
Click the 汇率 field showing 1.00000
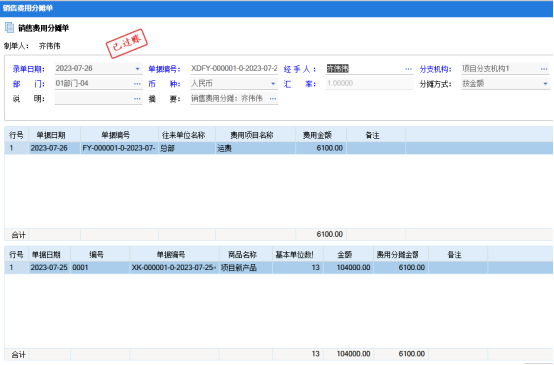(370, 84)
